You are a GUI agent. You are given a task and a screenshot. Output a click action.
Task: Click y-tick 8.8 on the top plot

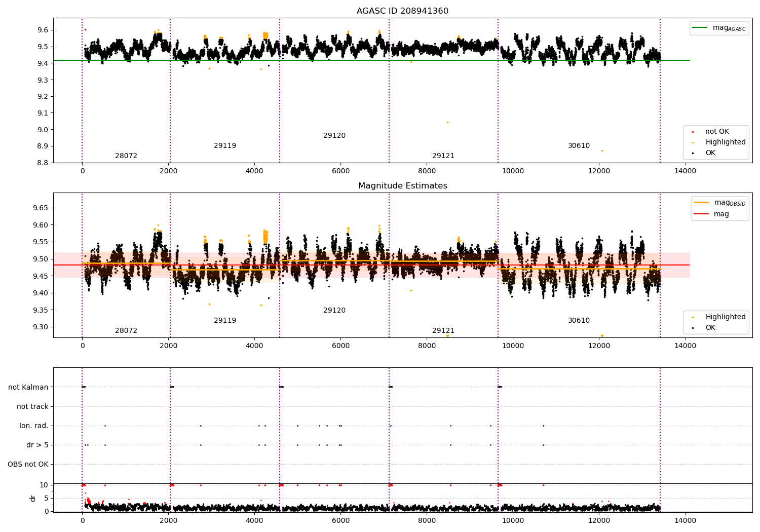coord(43,163)
